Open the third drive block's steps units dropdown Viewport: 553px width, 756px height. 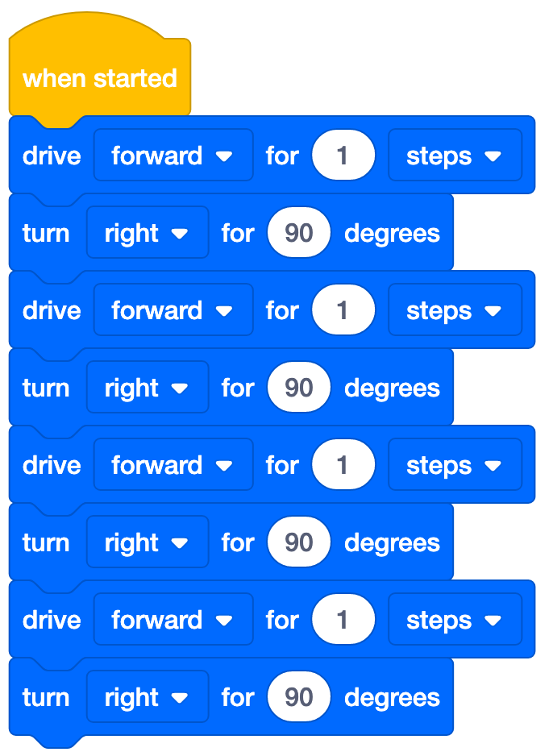click(454, 464)
